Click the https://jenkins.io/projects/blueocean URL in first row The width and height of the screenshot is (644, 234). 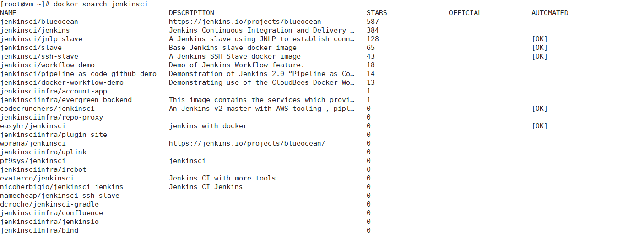point(245,22)
